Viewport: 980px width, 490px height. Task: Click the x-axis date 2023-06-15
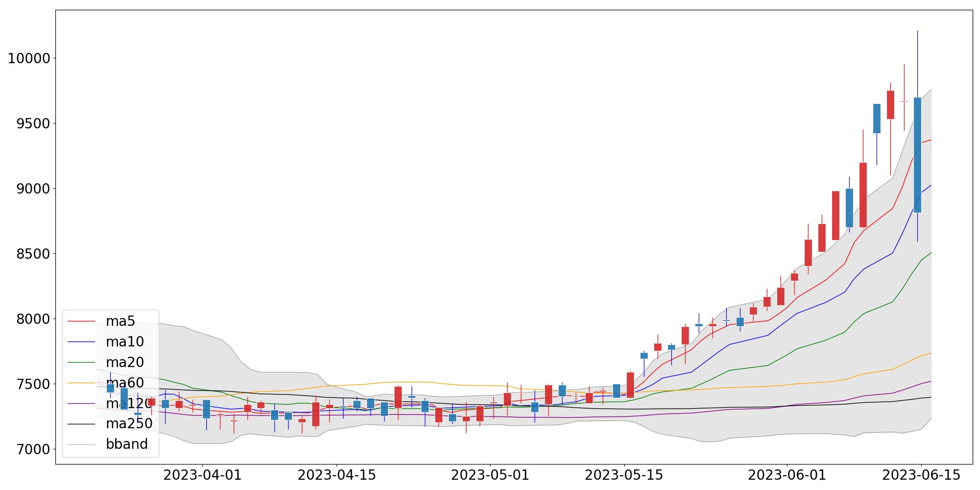click(x=922, y=475)
